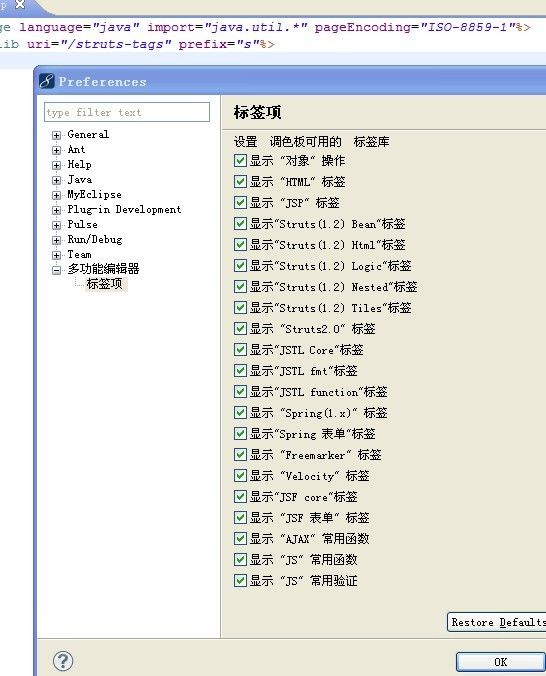
Task: Select the Java preferences item
Action: (80, 179)
